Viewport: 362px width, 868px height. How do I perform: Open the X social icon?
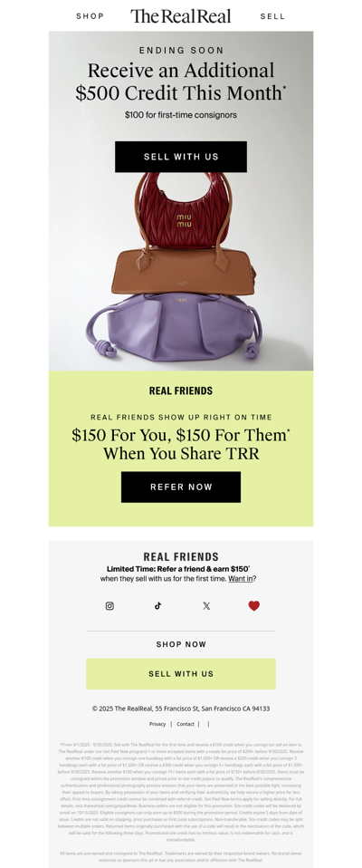coord(206,605)
